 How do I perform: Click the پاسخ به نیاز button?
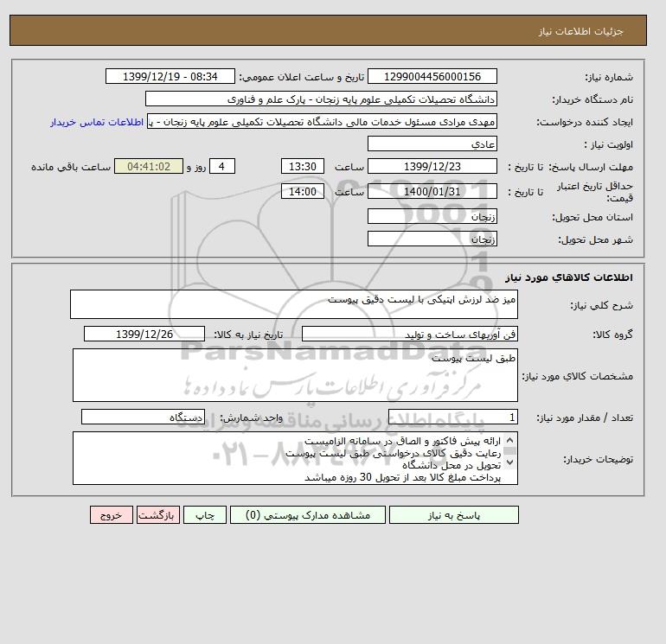coord(453,515)
